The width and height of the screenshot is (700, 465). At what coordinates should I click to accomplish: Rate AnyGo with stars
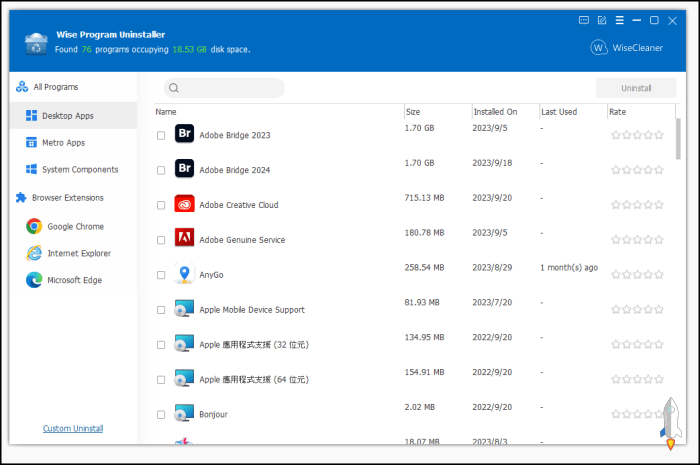(x=637, y=275)
